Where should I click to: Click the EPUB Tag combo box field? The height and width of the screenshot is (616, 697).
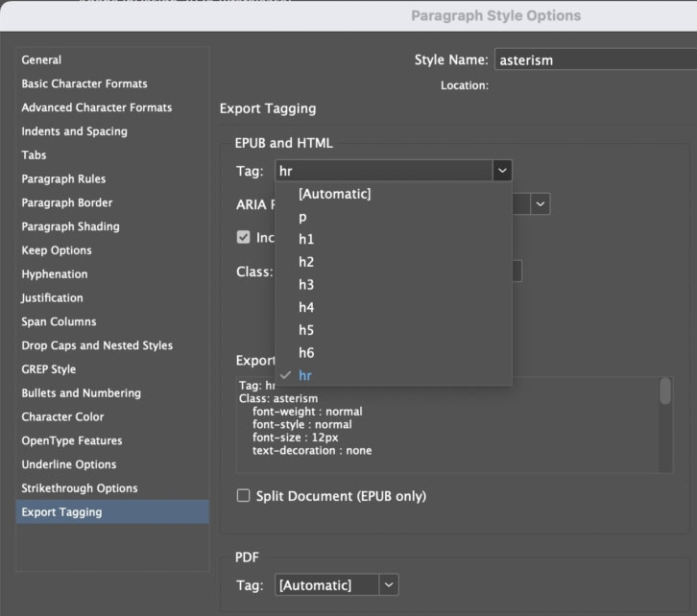coord(384,171)
